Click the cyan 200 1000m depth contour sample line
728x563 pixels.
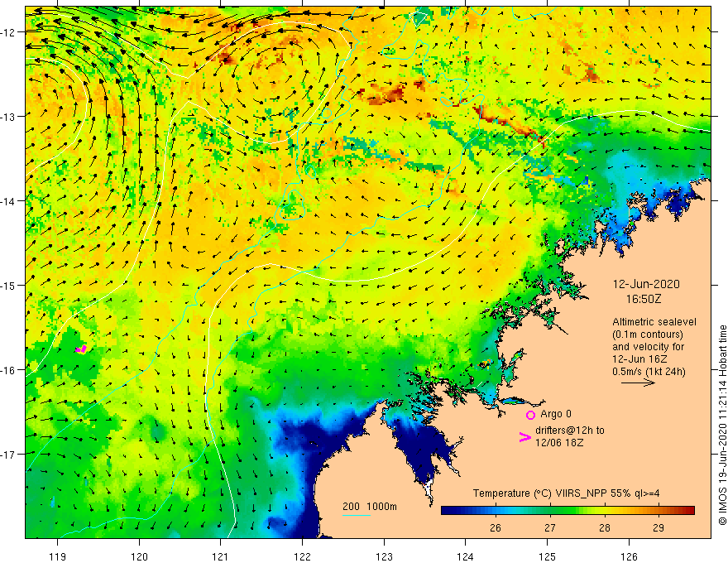pyautogui.click(x=357, y=515)
